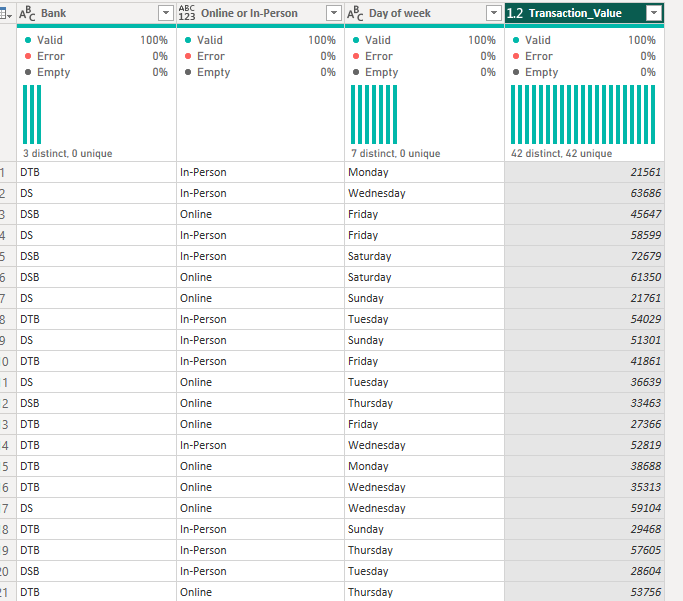The width and height of the screenshot is (683, 601).
Task: Click the Valid 100% row under Bank
Action: pyautogui.click(x=96, y=40)
